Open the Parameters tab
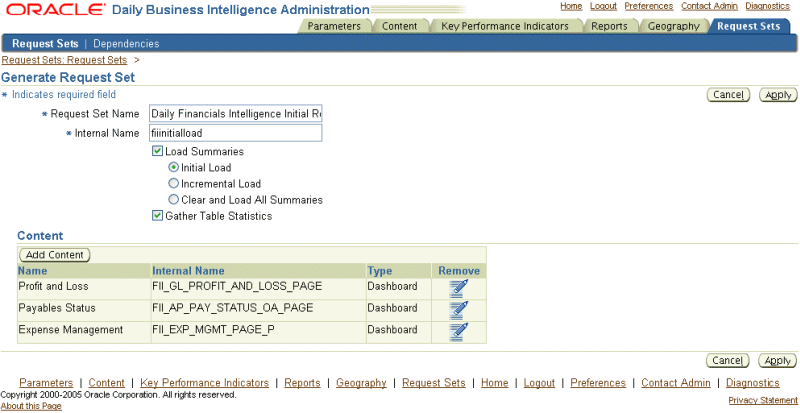Image resolution: width=800 pixels, height=413 pixels. click(x=334, y=26)
